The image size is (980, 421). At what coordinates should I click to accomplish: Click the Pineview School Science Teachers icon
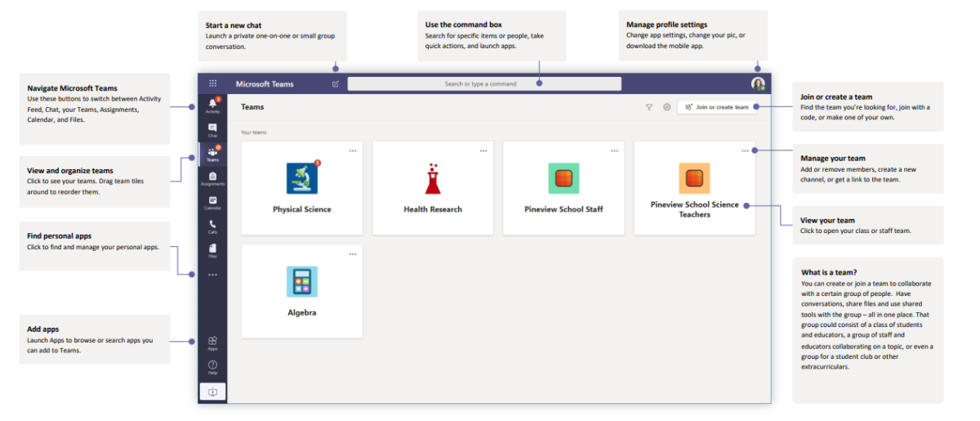tap(694, 178)
